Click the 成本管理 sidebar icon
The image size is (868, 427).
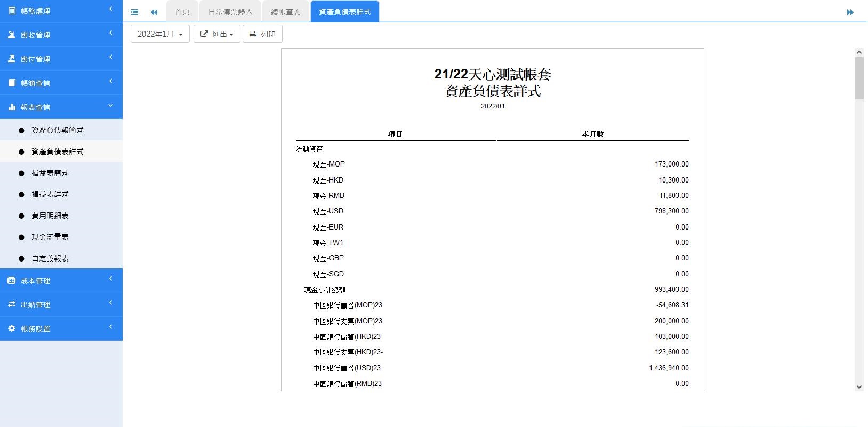12,280
